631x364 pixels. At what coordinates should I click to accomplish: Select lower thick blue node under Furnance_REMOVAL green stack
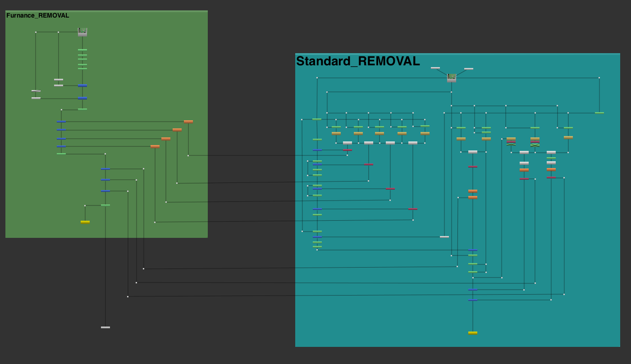tap(82, 98)
